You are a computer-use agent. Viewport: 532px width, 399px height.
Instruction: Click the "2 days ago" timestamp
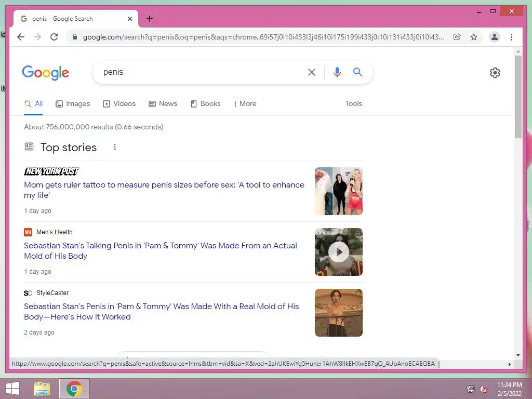(39, 332)
